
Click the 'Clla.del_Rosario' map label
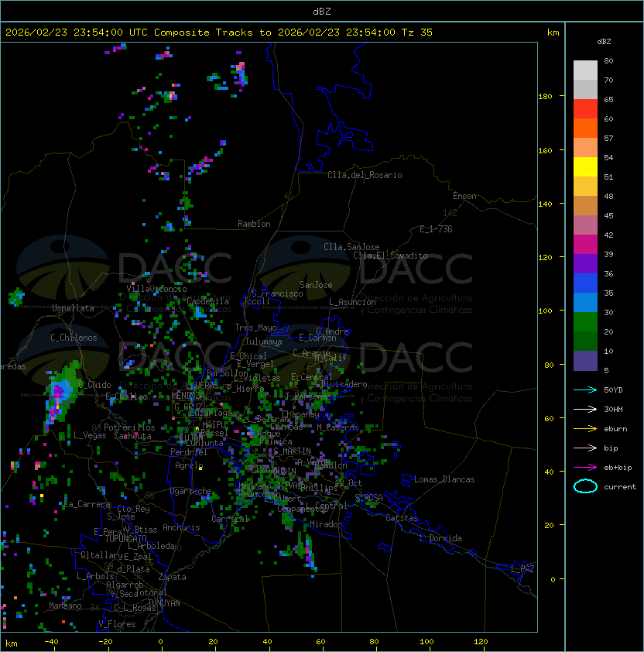coord(365,175)
